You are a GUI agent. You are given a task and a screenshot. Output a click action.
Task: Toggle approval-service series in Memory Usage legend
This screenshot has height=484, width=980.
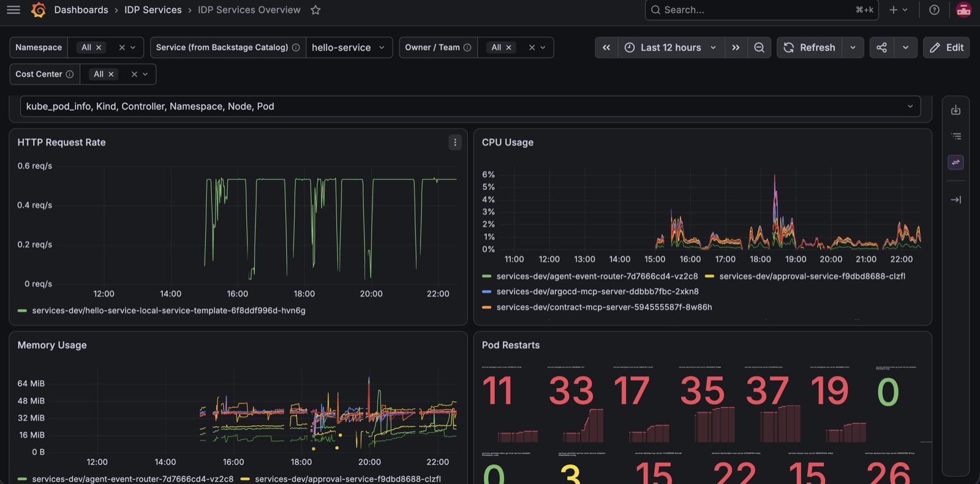(348, 478)
